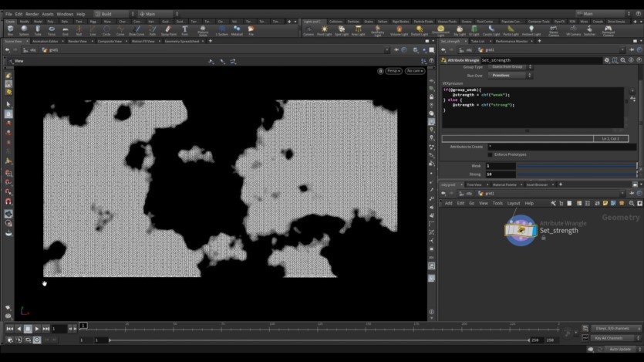Screen dimensions: 644x362
Task: Click the select tool in viewport toolbar
Action: 8,105
